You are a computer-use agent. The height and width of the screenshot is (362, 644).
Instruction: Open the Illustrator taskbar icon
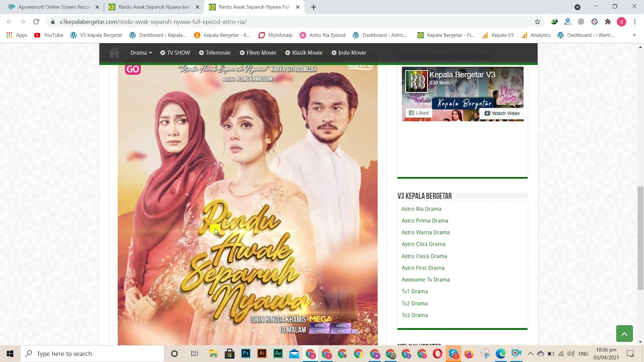262,353
